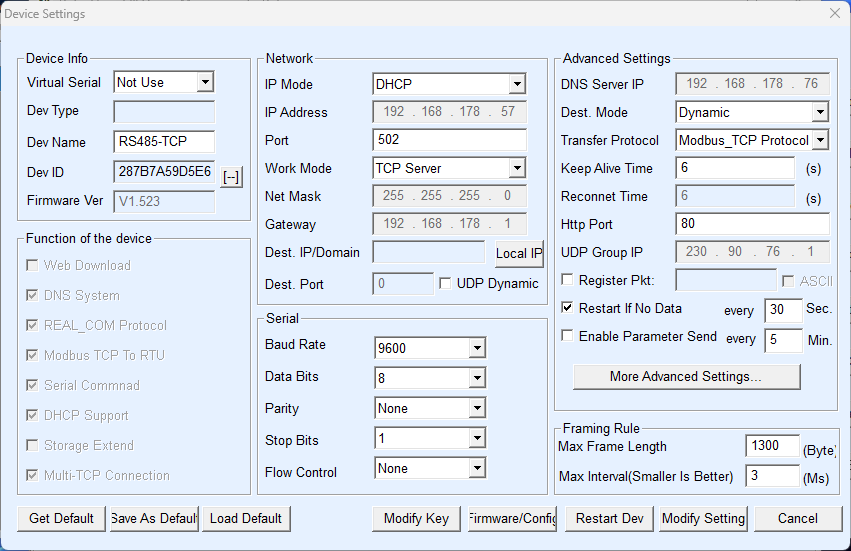Toggle the Web Download checkbox
This screenshot has width=851, height=551.
click(x=33, y=265)
